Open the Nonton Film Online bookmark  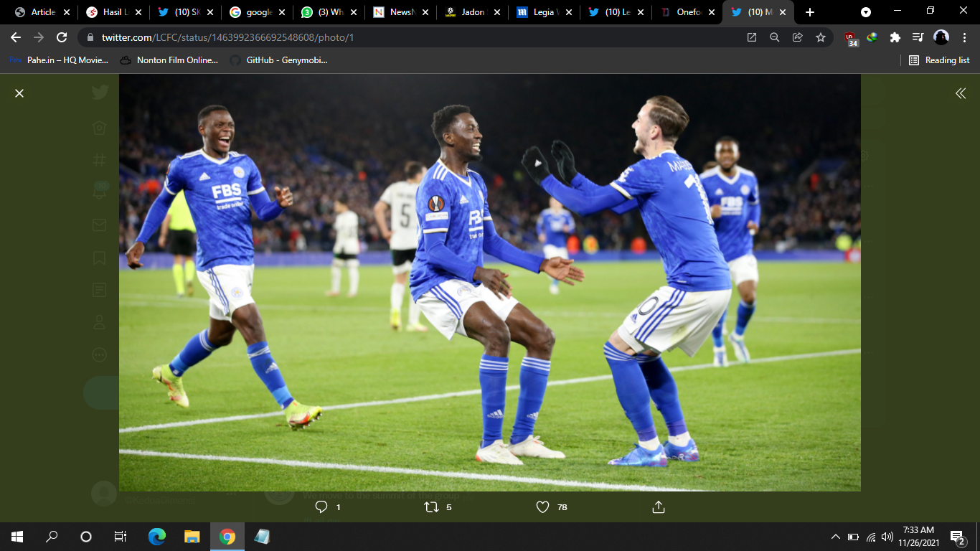(x=169, y=60)
